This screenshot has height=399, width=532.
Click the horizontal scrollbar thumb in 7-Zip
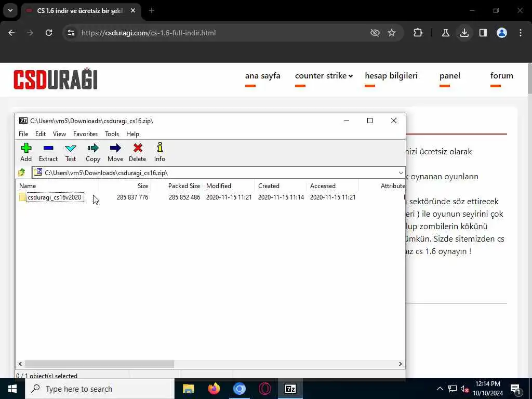(x=99, y=364)
